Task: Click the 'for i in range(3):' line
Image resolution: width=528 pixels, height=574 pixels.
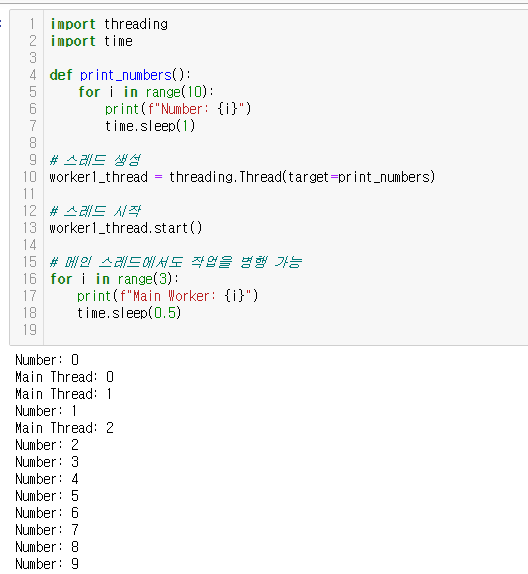Action: coord(115,279)
